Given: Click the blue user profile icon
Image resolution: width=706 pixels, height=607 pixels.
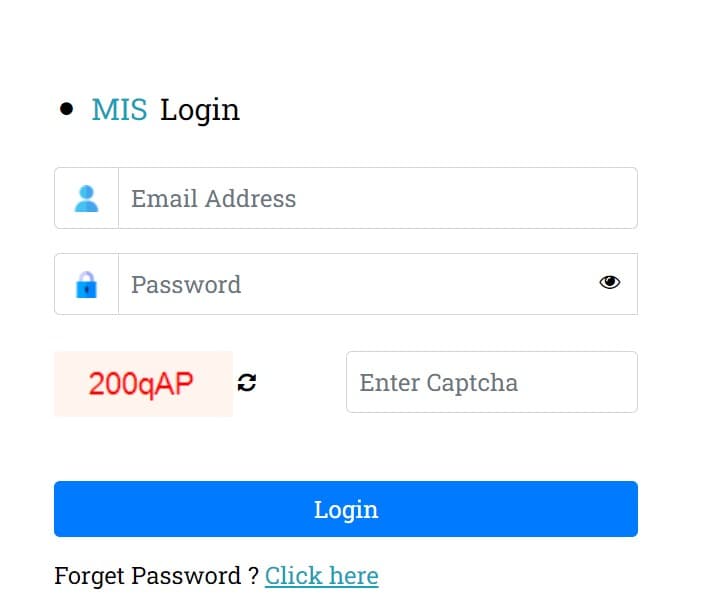Looking at the screenshot, I should [86, 199].
